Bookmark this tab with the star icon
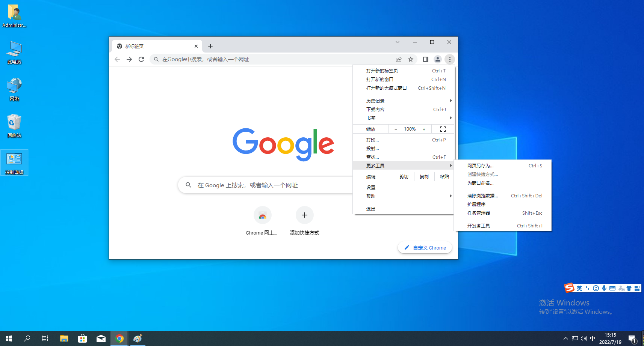 pos(411,59)
